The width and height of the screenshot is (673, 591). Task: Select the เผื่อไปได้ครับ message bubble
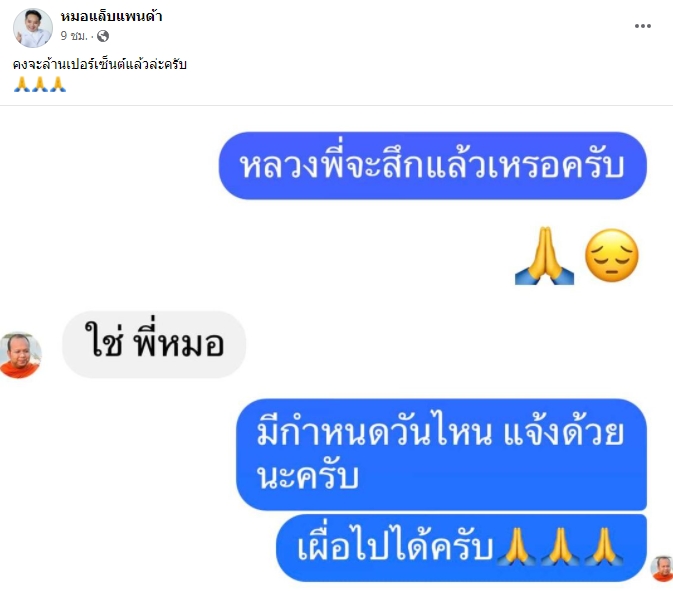pyautogui.click(x=461, y=548)
